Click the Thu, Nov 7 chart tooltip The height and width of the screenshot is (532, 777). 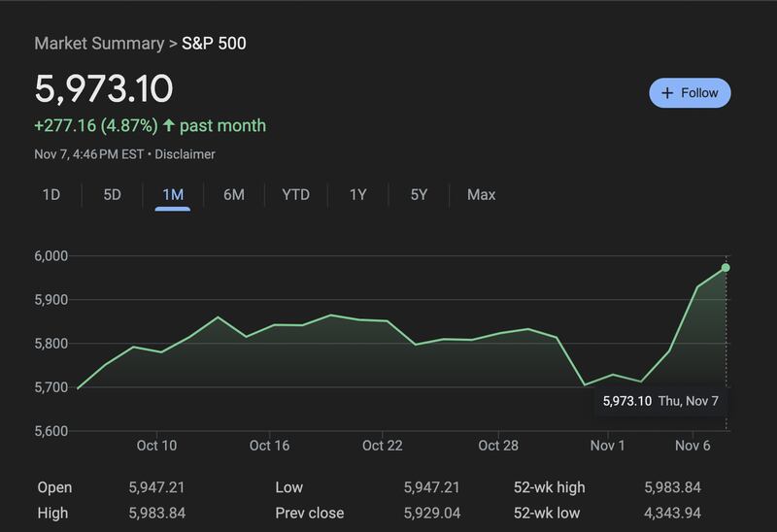point(662,400)
